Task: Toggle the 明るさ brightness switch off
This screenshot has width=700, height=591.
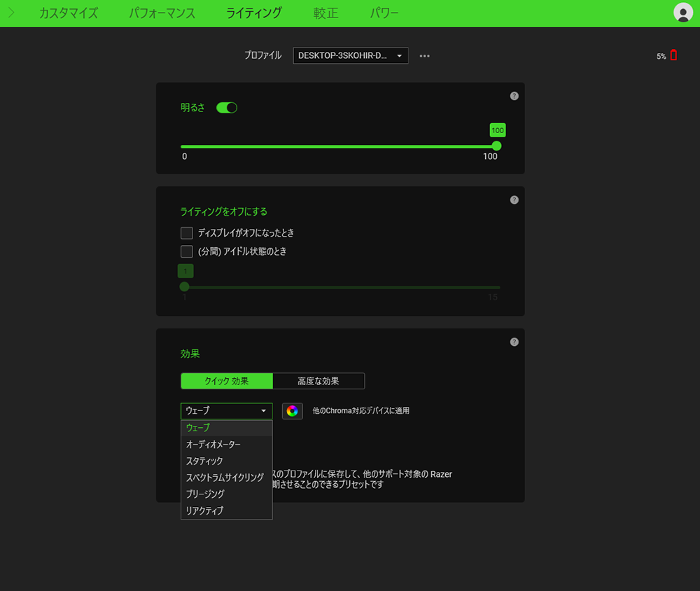Action: [x=227, y=108]
